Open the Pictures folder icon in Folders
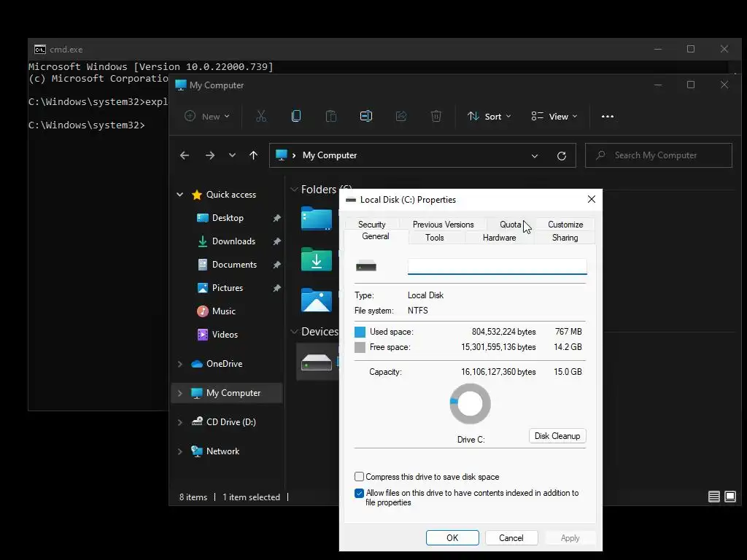 [317, 300]
